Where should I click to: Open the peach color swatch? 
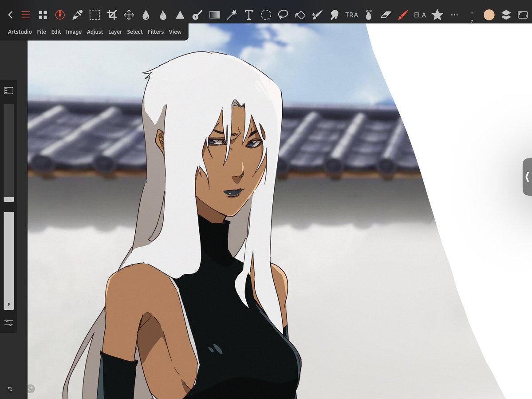[x=489, y=15]
